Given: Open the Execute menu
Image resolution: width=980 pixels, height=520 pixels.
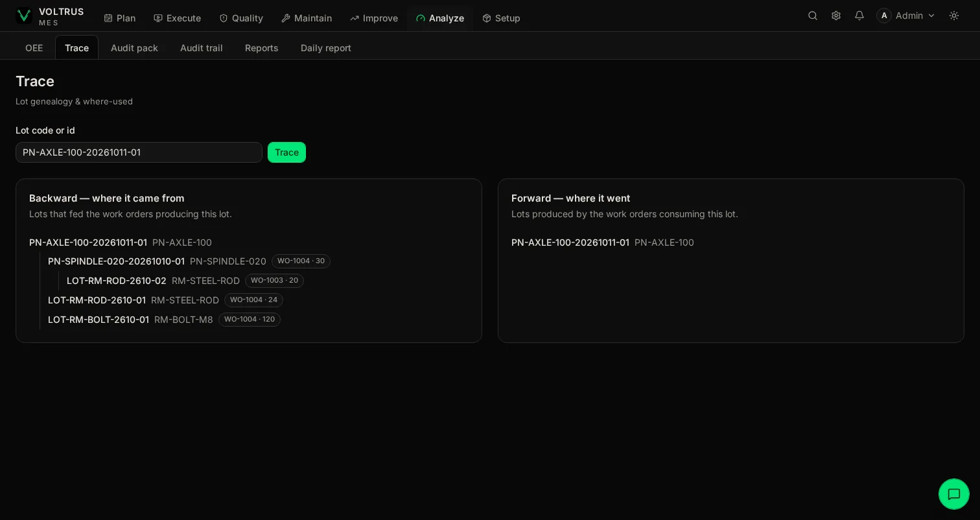Looking at the screenshot, I should click(x=178, y=18).
